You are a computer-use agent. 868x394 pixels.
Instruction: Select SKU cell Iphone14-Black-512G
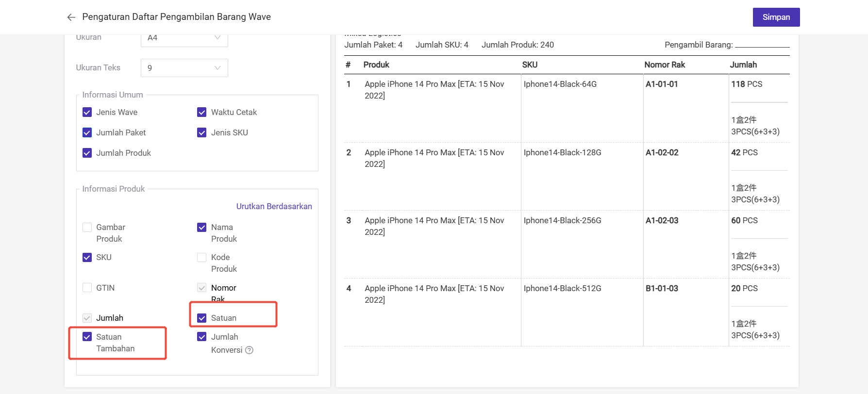[562, 288]
